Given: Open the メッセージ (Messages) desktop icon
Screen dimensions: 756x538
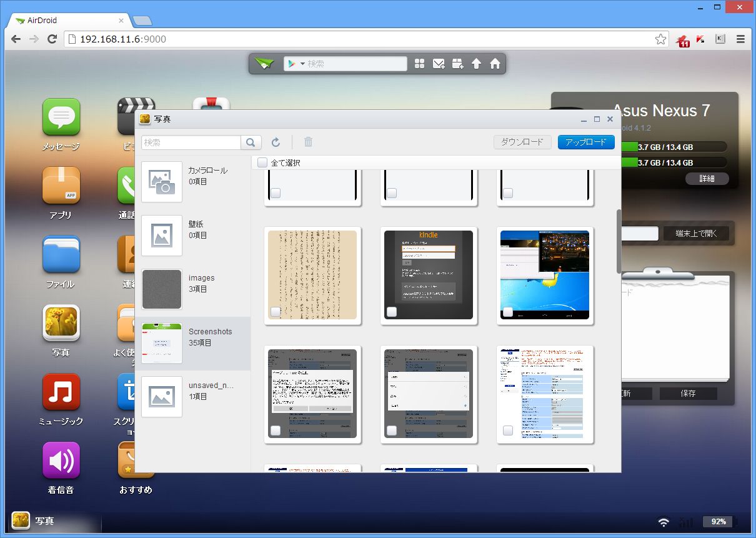Looking at the screenshot, I should click(61, 117).
